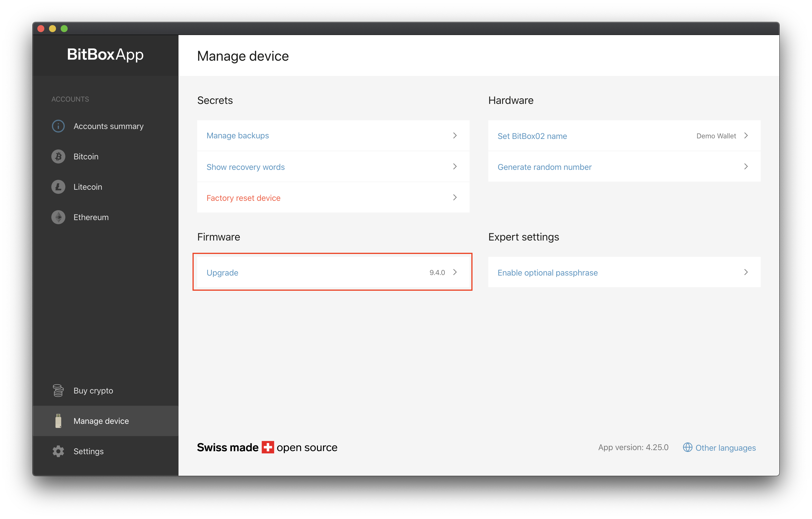Click the Bitcoin coin icon
The width and height of the screenshot is (812, 519).
(58, 156)
